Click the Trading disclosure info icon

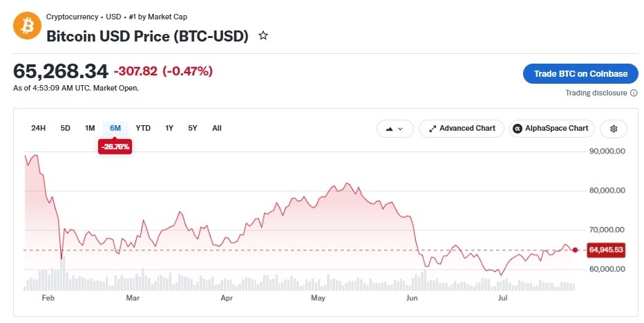click(x=634, y=93)
